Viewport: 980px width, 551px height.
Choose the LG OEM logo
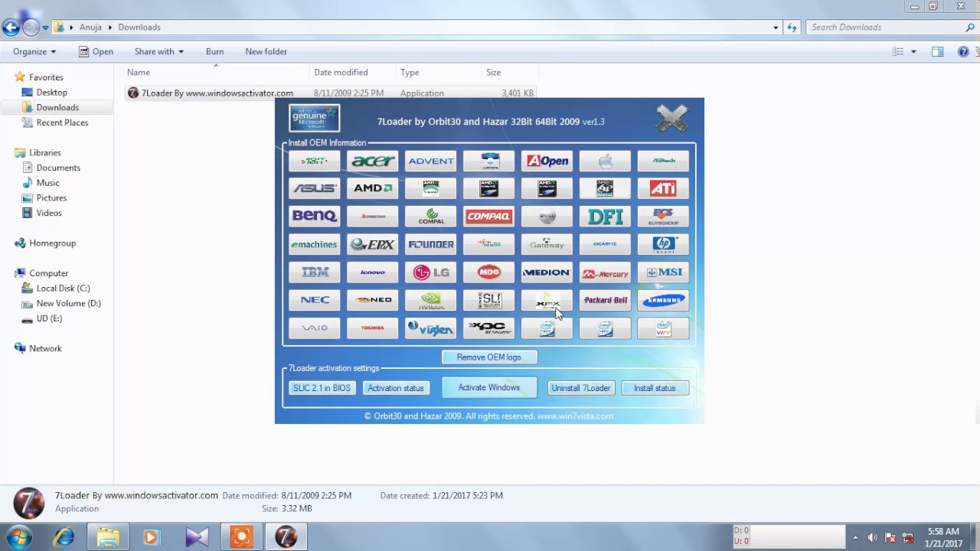[x=431, y=272]
